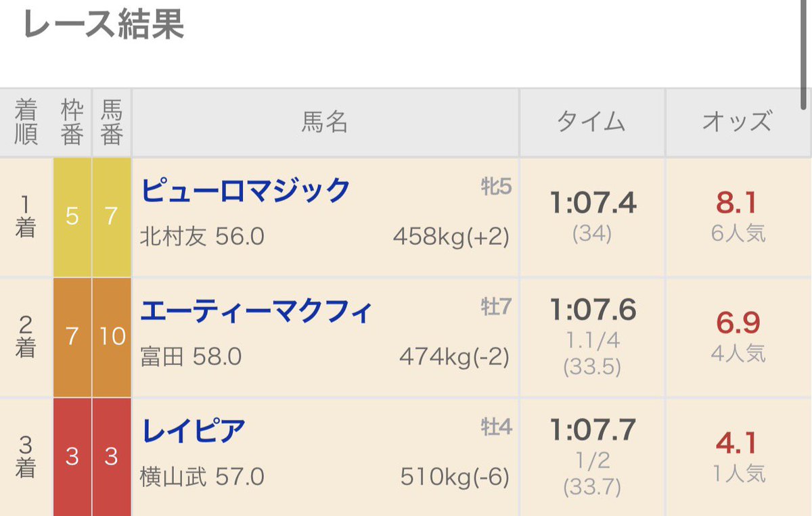Click the 着順 column header
The height and width of the screenshot is (516, 812).
coord(26,122)
